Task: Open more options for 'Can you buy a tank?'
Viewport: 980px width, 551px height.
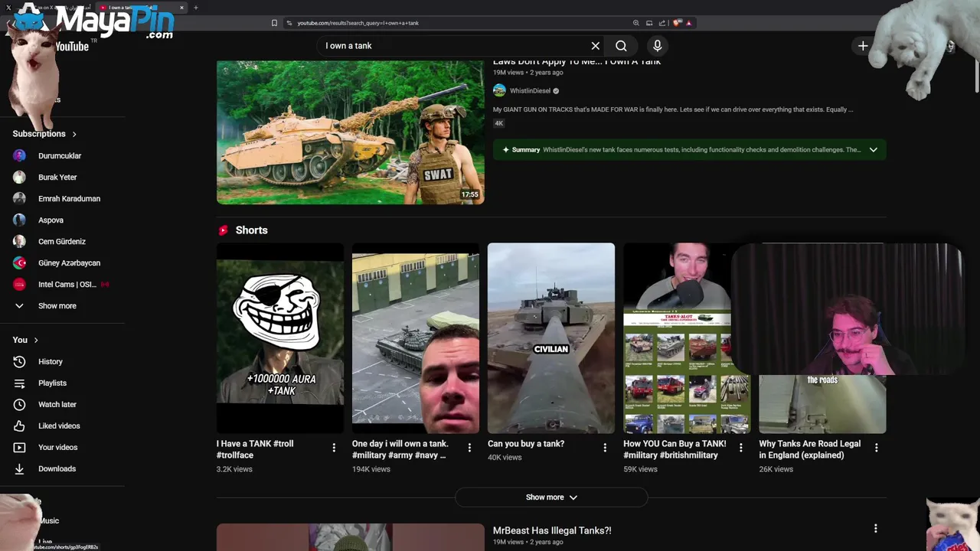Action: [605, 448]
